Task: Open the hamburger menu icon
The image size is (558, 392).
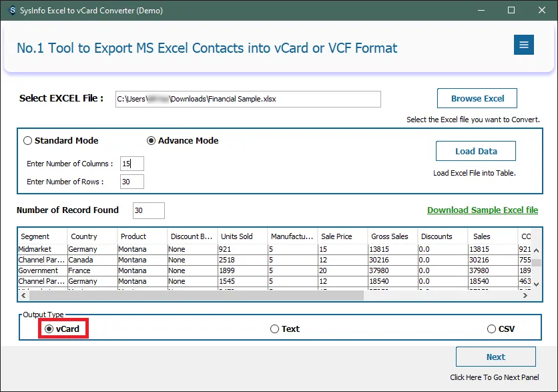Action: (523, 45)
